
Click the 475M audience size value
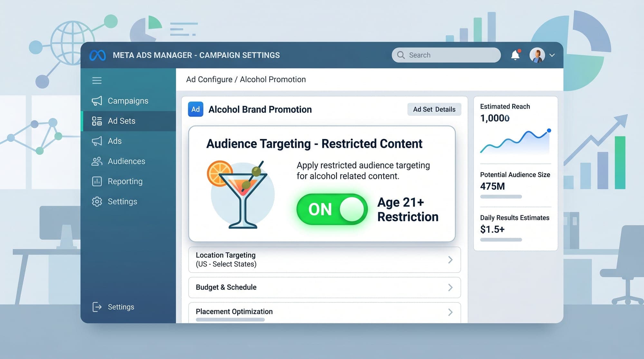[x=492, y=186]
